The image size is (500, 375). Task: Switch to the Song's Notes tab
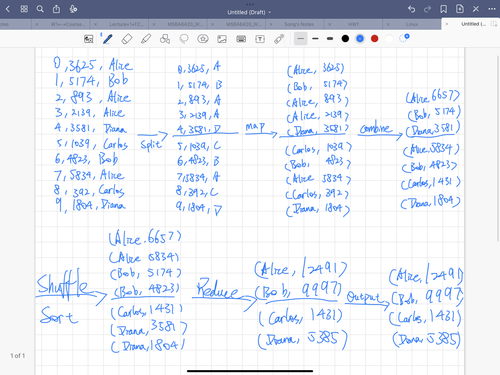pos(299,24)
